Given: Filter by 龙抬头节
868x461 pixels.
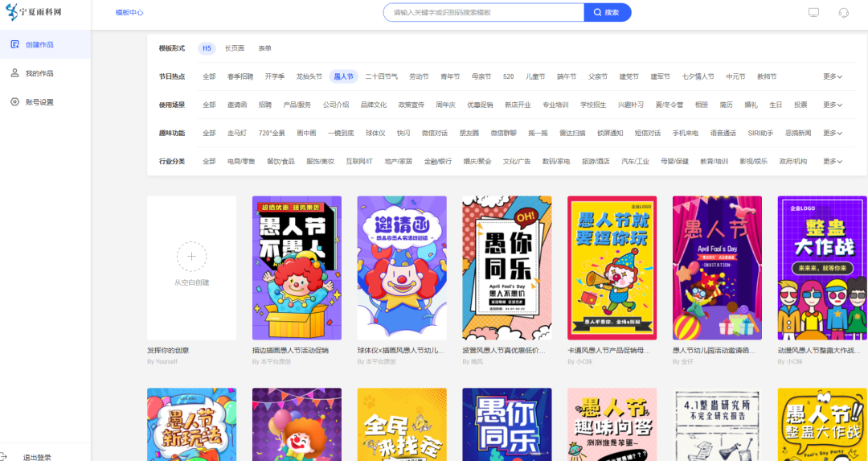Looking at the screenshot, I should click(x=309, y=76).
